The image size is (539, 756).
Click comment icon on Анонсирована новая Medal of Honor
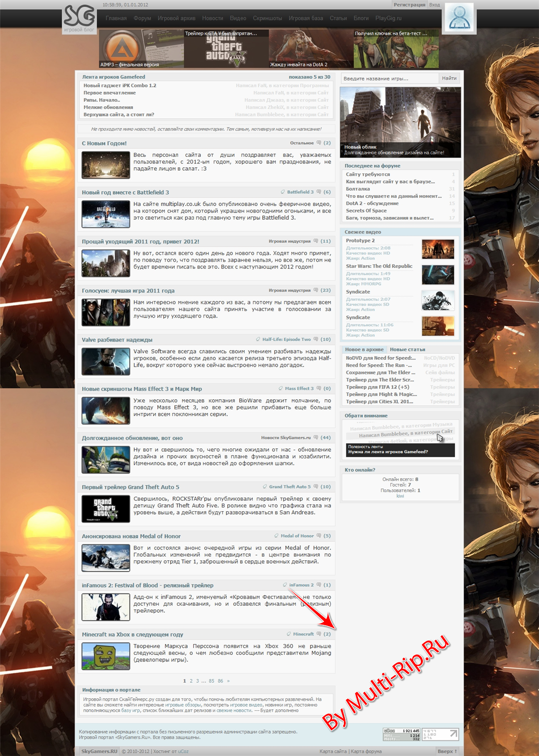[x=319, y=536]
